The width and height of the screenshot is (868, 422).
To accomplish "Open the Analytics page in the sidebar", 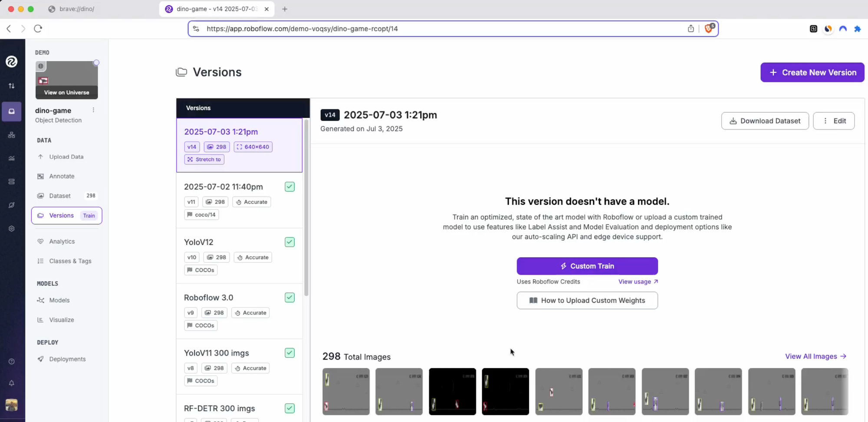I will click(62, 241).
